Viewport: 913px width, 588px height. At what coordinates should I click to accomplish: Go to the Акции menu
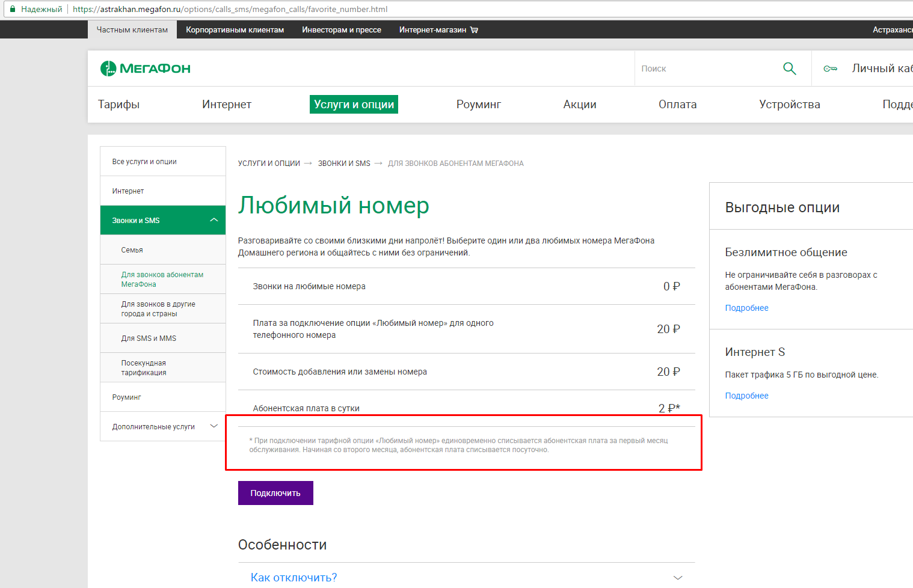point(580,105)
